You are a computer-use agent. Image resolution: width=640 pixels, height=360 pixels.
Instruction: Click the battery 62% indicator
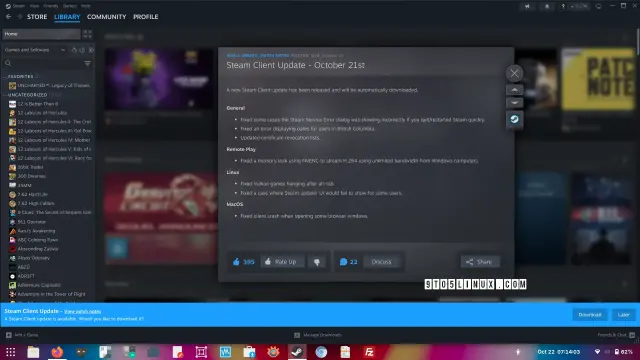tap(624, 352)
